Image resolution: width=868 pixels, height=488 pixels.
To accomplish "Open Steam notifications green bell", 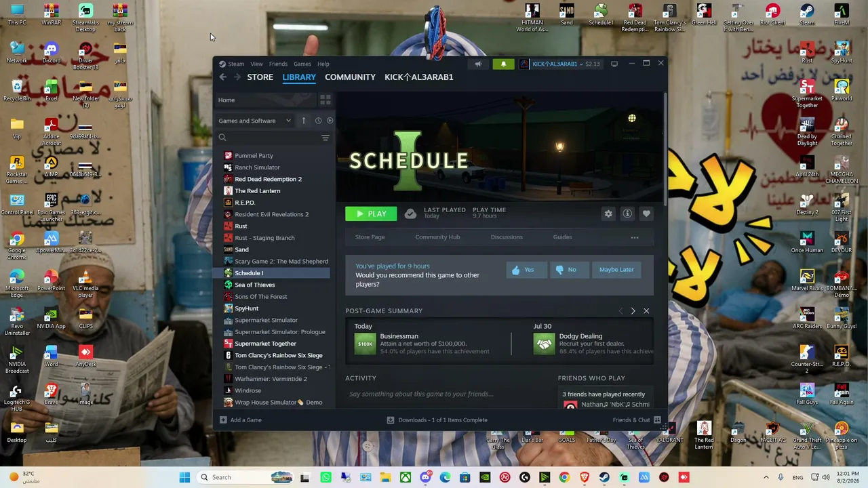I will (x=503, y=64).
